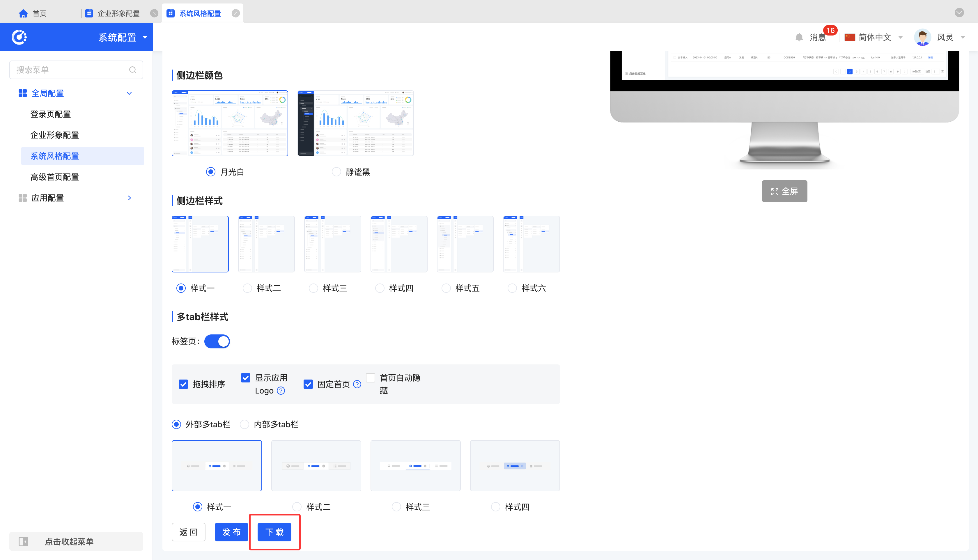This screenshot has width=978, height=560.
Task: Select the 静谧黑 sidebar color radio
Action: 336,172
